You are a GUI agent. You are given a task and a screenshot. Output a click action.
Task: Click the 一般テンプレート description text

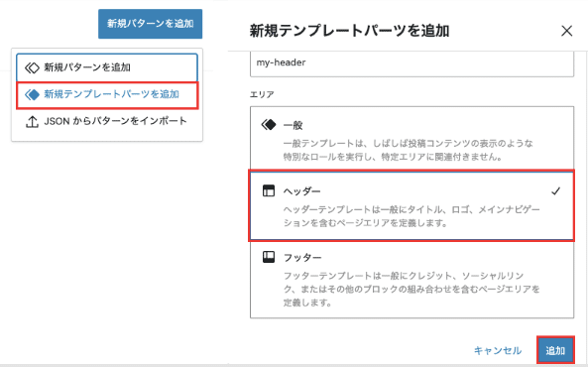(x=408, y=150)
